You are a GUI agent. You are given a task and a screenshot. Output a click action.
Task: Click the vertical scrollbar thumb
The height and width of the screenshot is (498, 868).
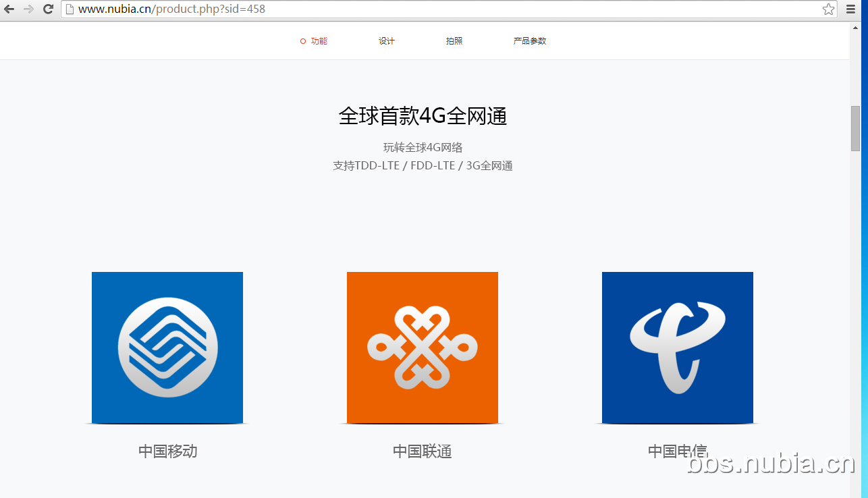coord(855,128)
